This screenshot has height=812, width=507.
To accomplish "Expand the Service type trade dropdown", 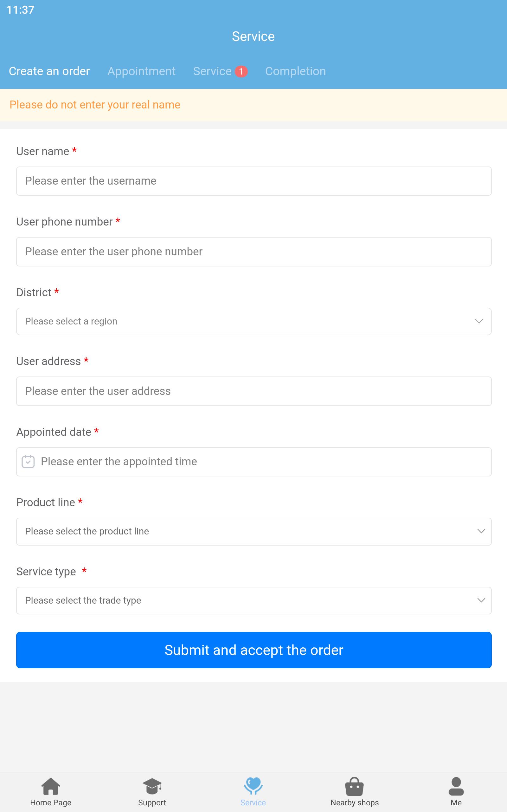I will (x=254, y=601).
